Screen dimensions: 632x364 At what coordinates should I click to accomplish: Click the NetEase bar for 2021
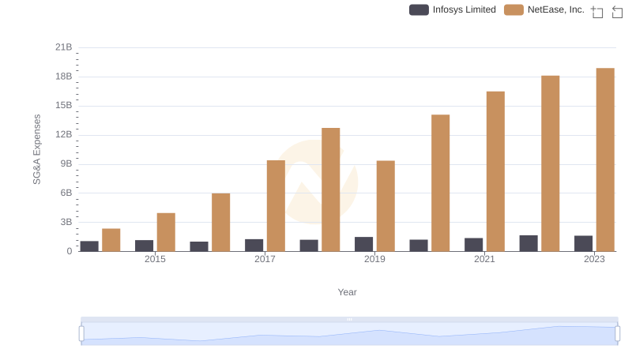click(x=495, y=171)
